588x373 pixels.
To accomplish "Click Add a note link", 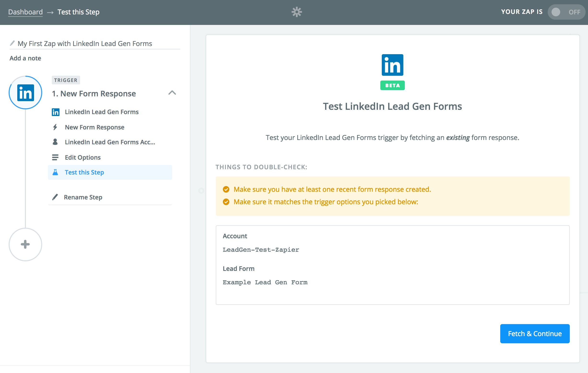I will tap(25, 58).
